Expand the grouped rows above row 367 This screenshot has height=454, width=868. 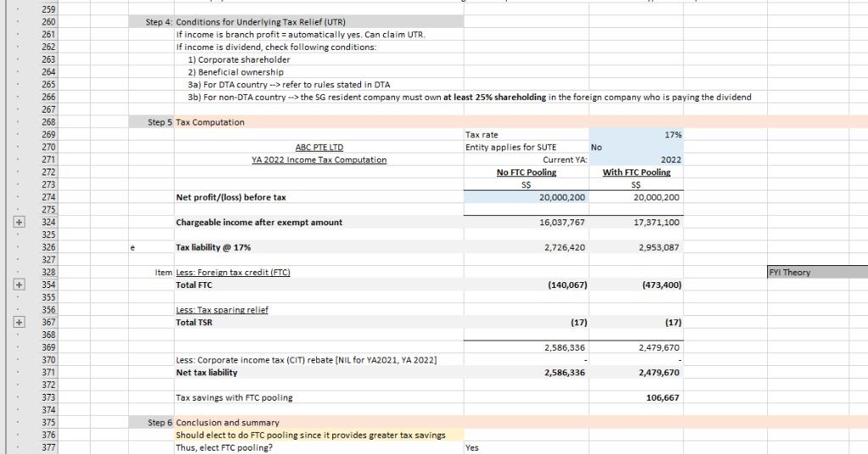(x=7, y=322)
